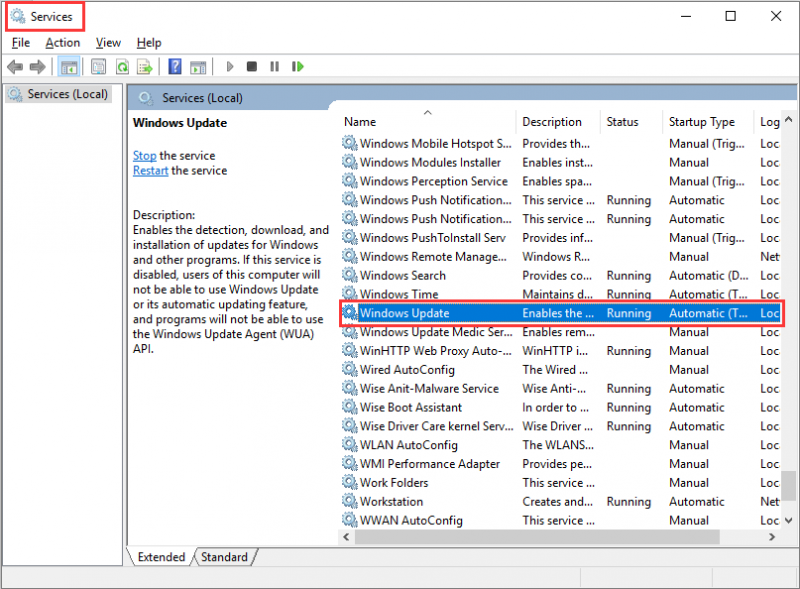Screen dimensions: 800x589
Task: Click the horizontal scrollbar thumb
Action: (x=537, y=537)
